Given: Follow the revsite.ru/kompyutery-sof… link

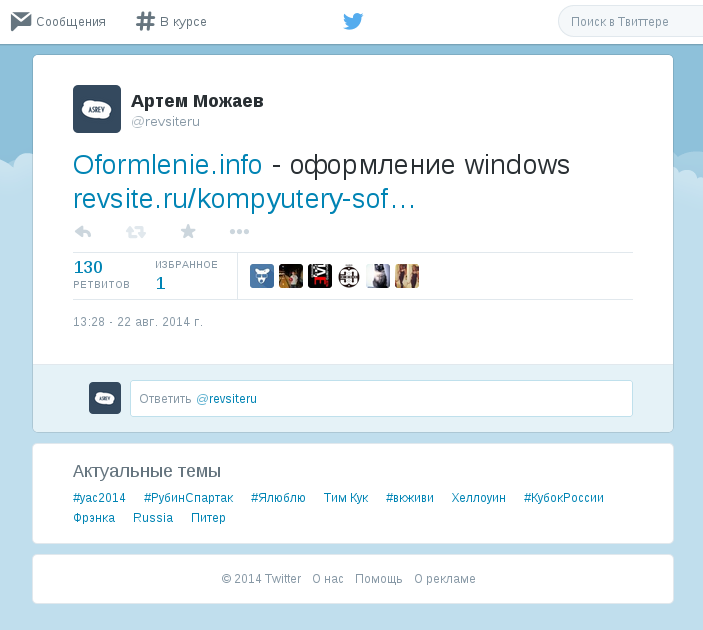Looking at the screenshot, I should pyautogui.click(x=244, y=199).
